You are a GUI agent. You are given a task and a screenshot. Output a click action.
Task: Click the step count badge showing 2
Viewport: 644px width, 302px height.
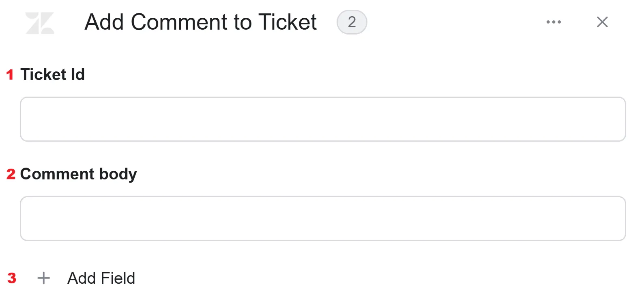(352, 22)
